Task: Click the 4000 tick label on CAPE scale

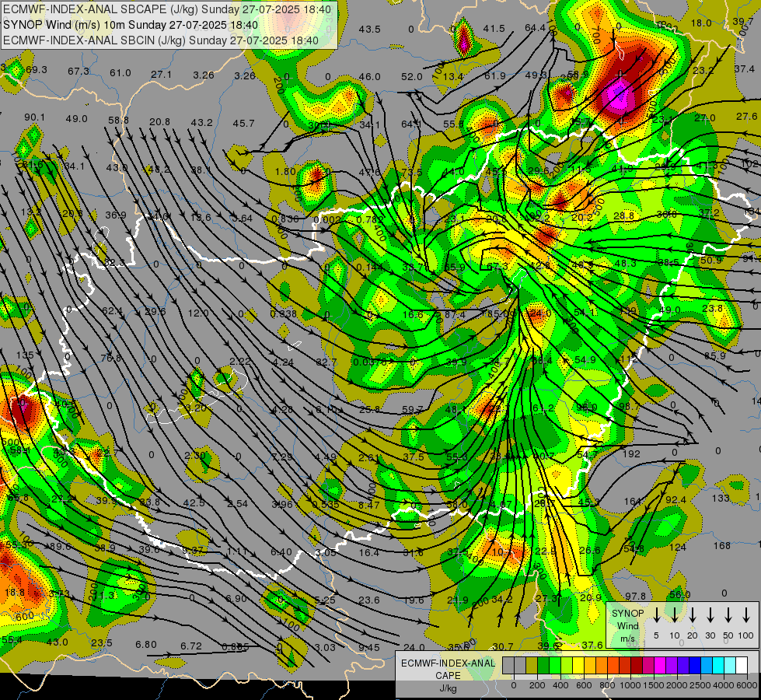Action: point(724,685)
